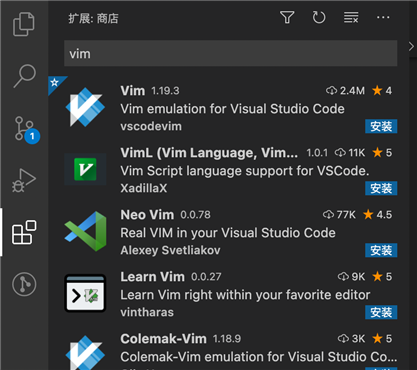
Task: Install VimL extension by XadillaX
Action: tap(381, 188)
